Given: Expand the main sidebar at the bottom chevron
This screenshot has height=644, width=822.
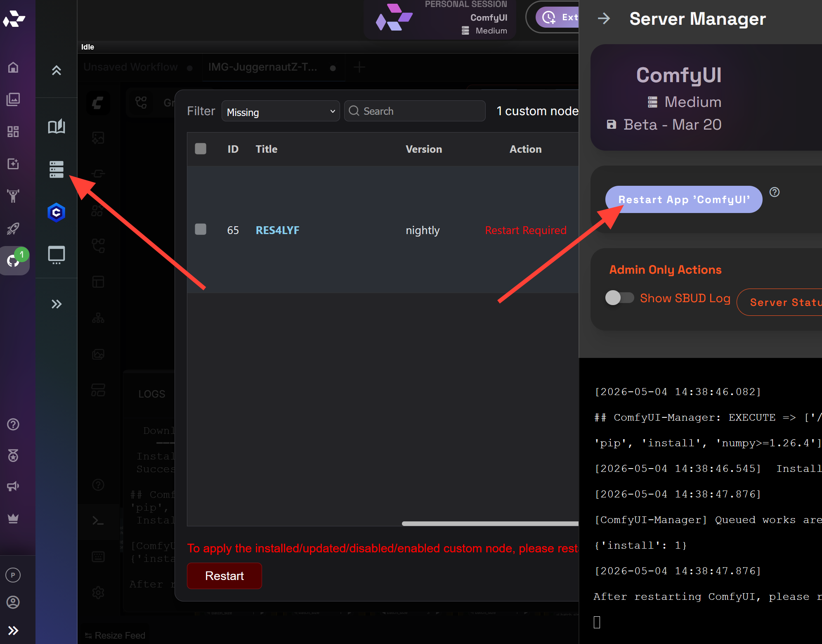Looking at the screenshot, I should [13, 630].
